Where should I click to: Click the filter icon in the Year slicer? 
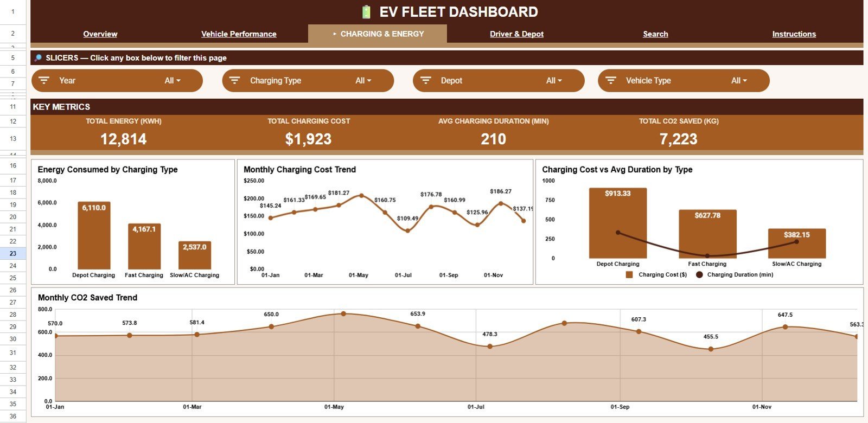point(44,80)
